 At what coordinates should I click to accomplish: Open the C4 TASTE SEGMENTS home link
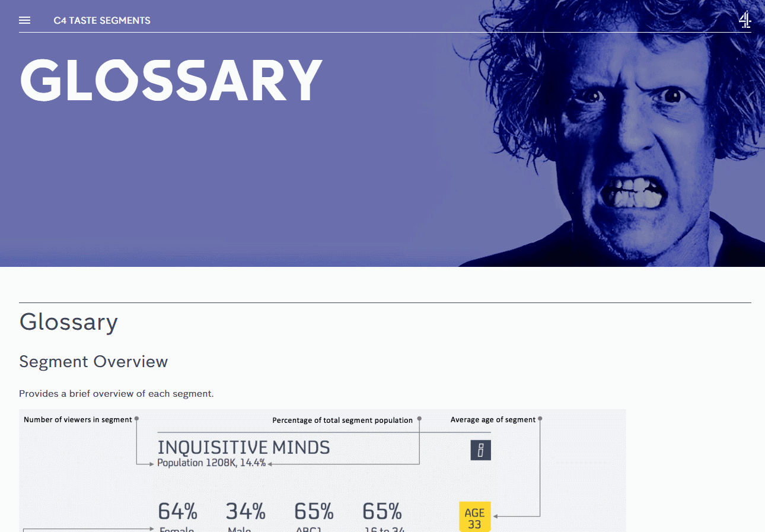pyautogui.click(x=102, y=21)
